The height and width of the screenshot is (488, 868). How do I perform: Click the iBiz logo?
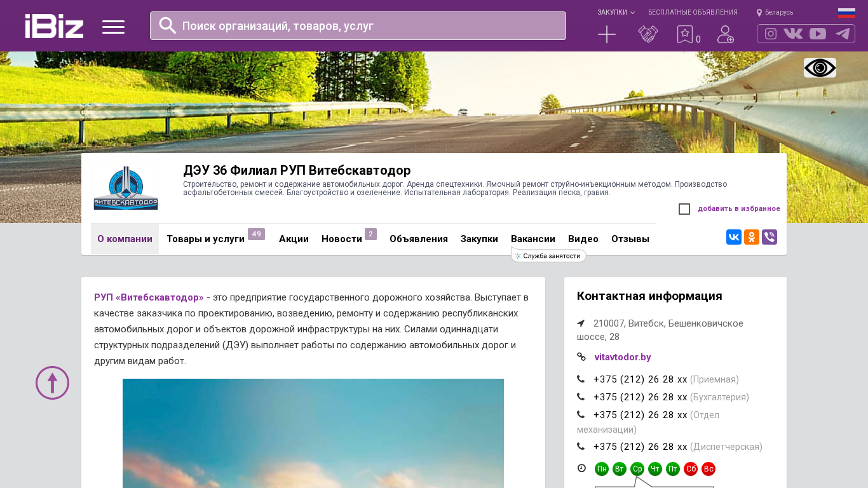(x=54, y=26)
